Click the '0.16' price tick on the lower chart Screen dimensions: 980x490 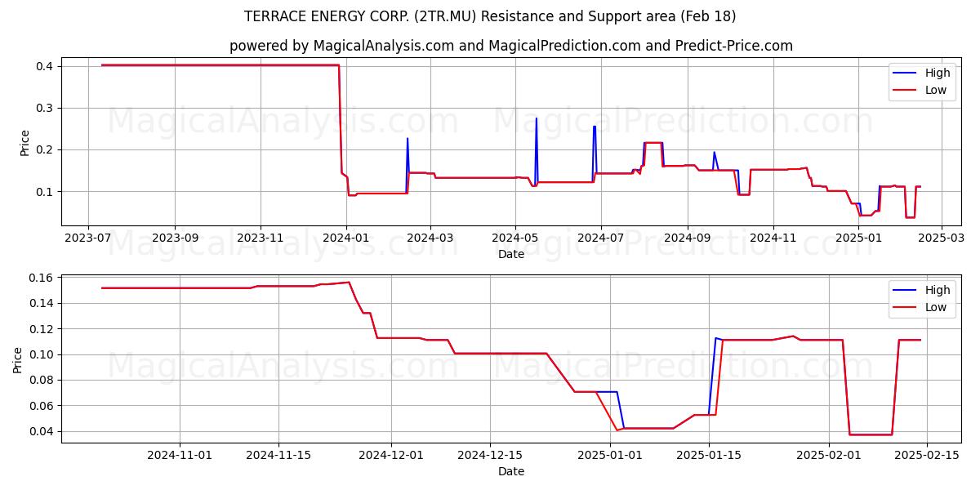pyautogui.click(x=42, y=278)
